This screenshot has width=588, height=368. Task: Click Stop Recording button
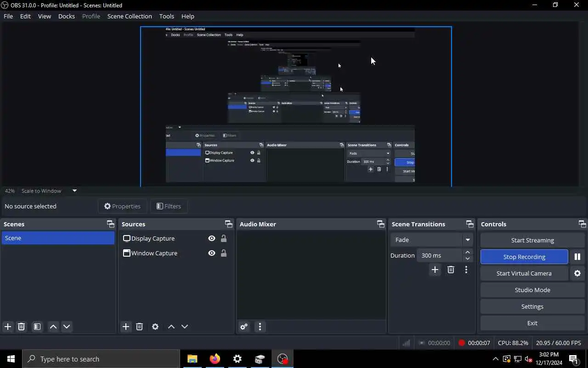(x=524, y=257)
